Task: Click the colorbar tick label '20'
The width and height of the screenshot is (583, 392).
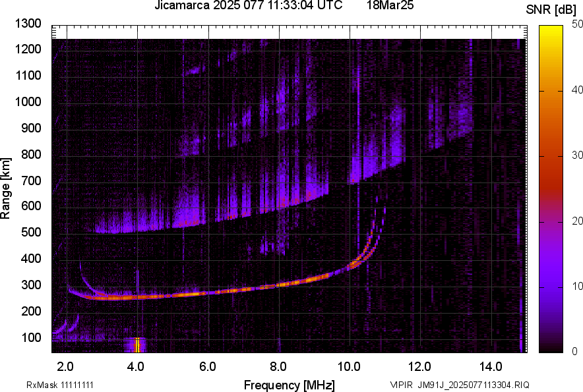Action: point(577,221)
